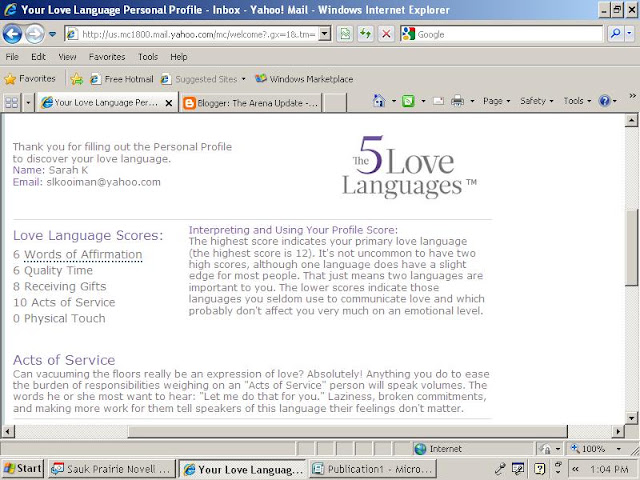Open the Windows Marketplace favorite link
Screen dimensions: 640x480
(x=304, y=79)
